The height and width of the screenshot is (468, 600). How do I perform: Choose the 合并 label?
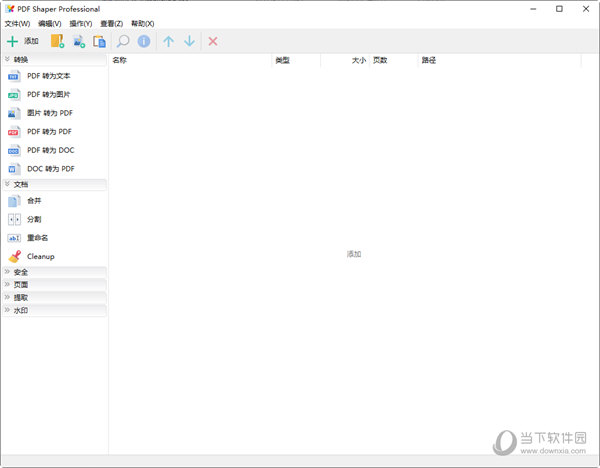click(34, 201)
